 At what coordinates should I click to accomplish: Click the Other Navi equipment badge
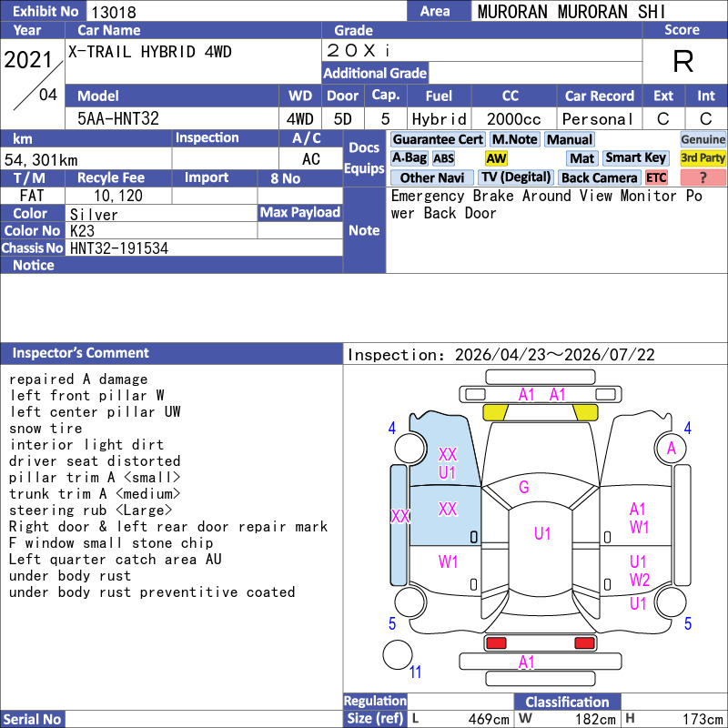pos(431,177)
